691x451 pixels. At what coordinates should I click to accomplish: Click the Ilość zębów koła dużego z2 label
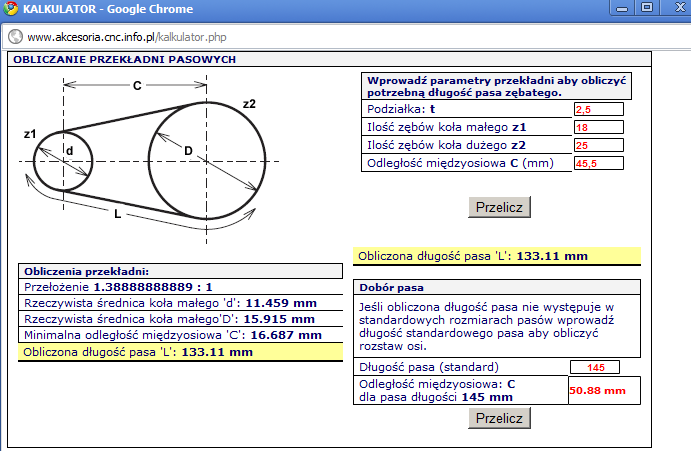(446, 145)
